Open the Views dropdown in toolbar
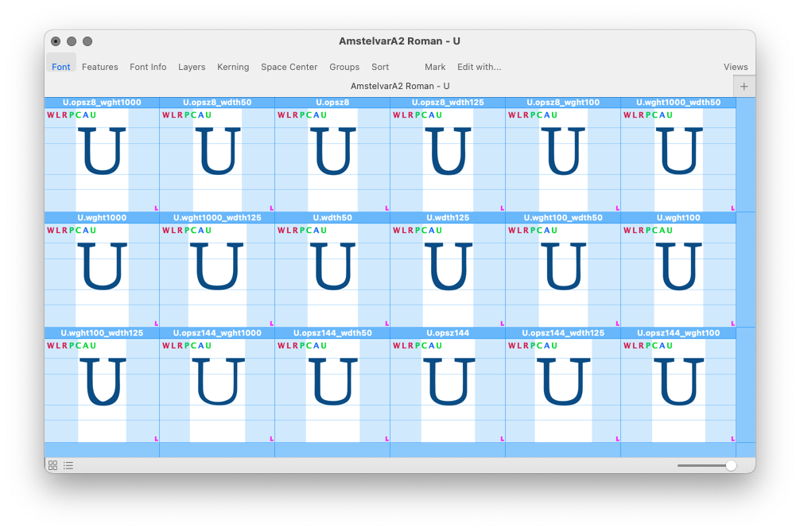800x532 pixels. coord(735,67)
